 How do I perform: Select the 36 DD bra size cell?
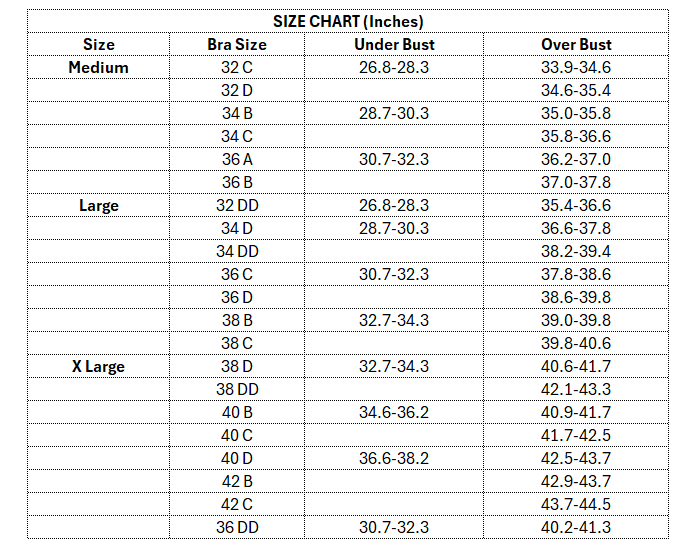point(237,527)
